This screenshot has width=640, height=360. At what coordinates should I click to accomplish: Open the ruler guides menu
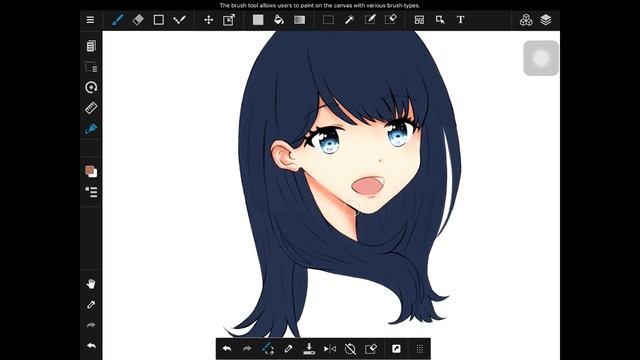pos(91,108)
